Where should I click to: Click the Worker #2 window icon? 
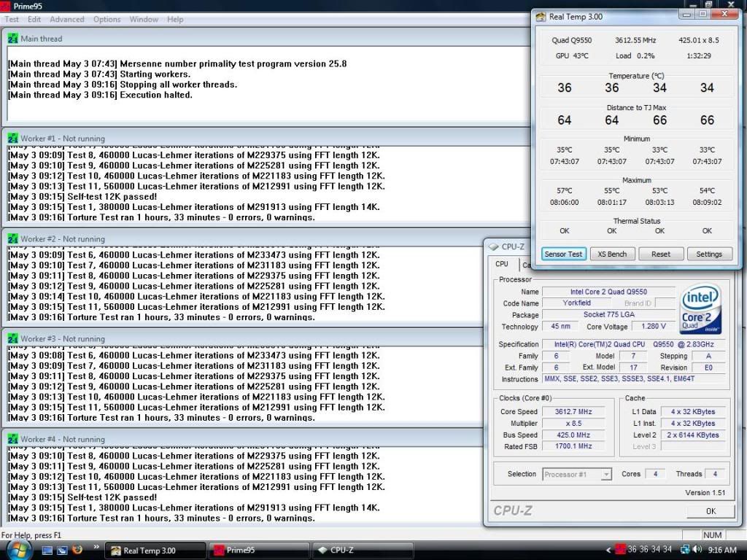coord(13,239)
